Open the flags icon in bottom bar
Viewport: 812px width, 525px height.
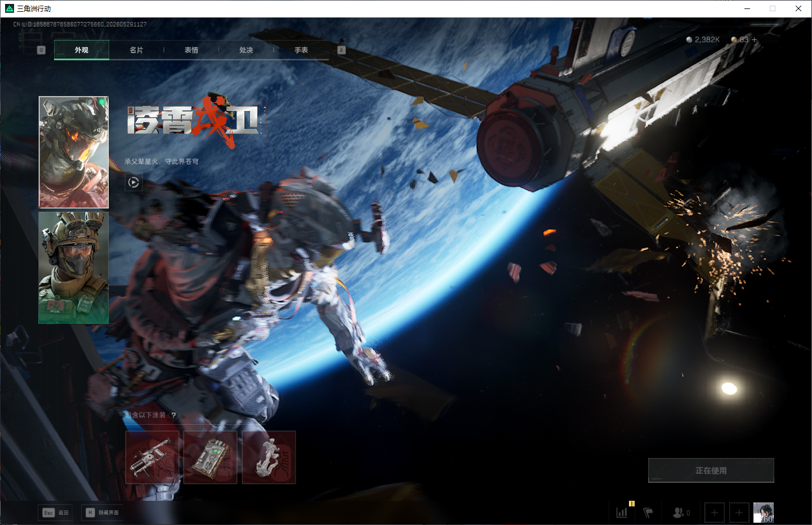tap(648, 513)
